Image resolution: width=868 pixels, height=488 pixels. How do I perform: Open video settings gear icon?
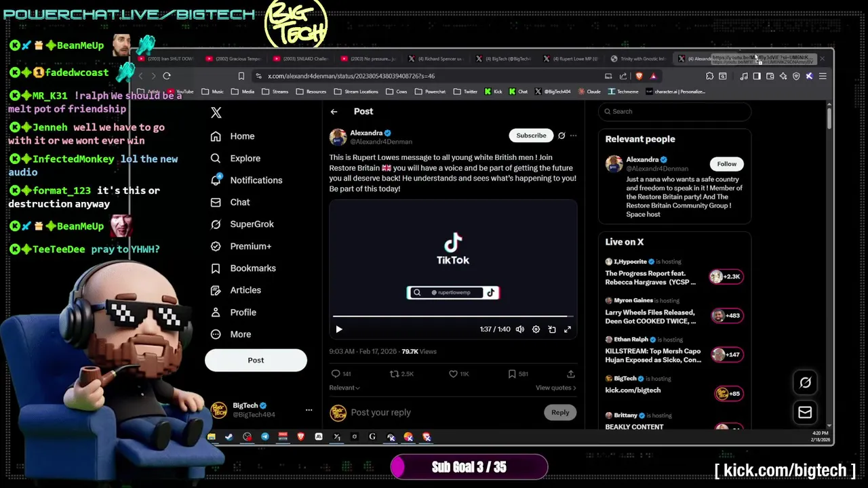point(536,329)
